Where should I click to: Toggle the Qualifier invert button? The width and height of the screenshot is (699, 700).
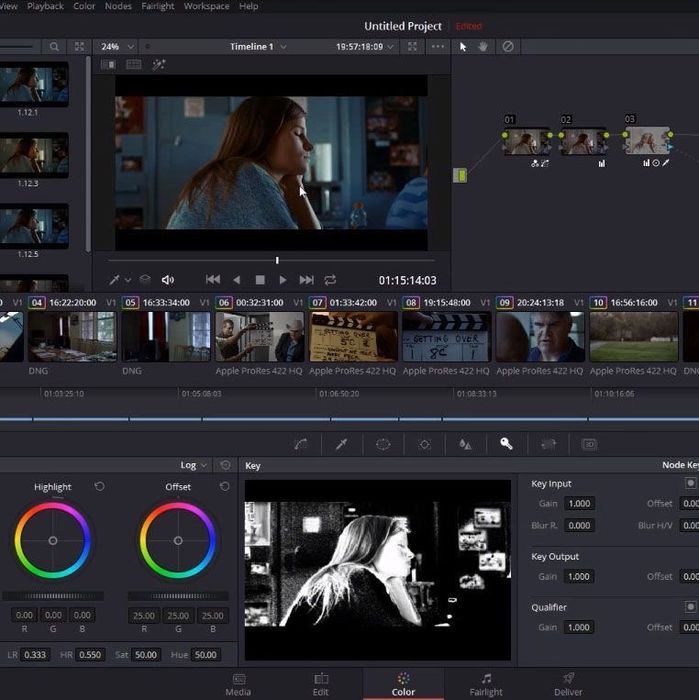(x=690, y=607)
